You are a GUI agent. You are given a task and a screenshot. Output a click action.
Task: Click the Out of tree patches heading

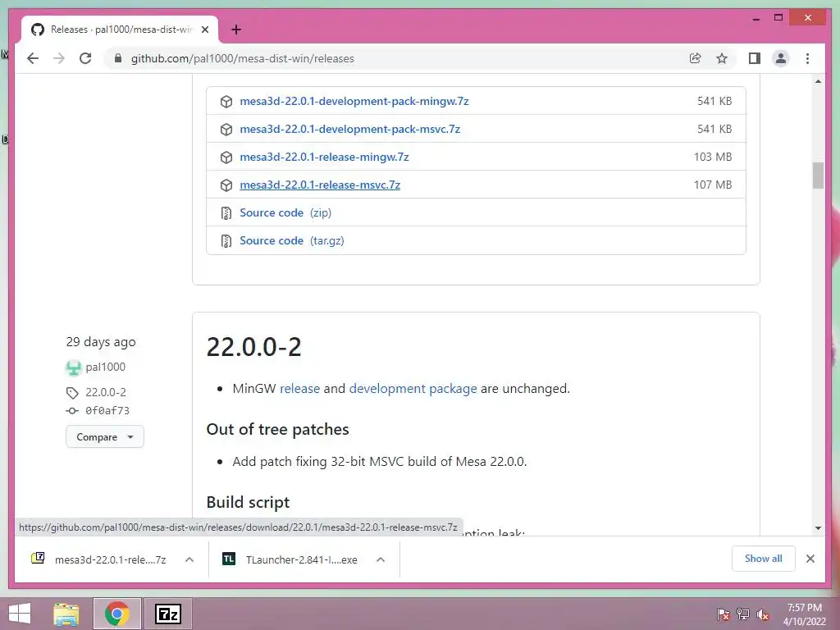pos(277,429)
